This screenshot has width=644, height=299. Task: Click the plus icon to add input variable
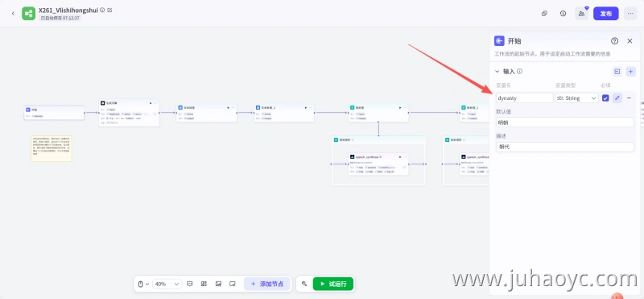pos(630,72)
